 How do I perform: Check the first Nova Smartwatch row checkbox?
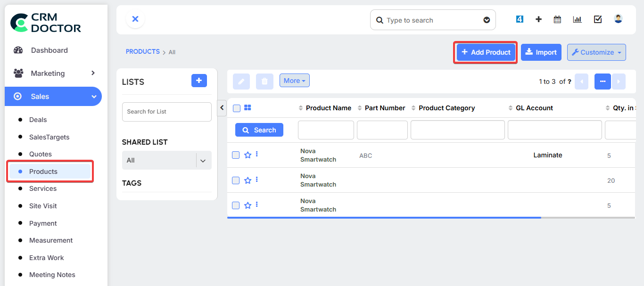(236, 155)
